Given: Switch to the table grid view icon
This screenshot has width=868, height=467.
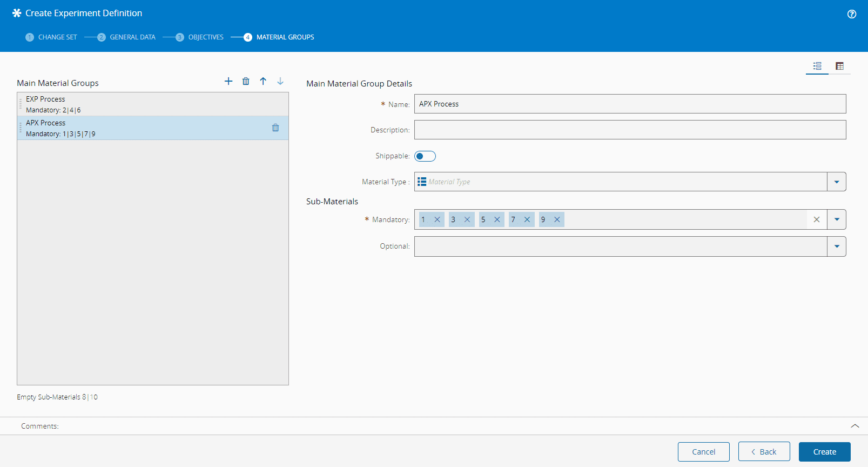Looking at the screenshot, I should (839, 66).
